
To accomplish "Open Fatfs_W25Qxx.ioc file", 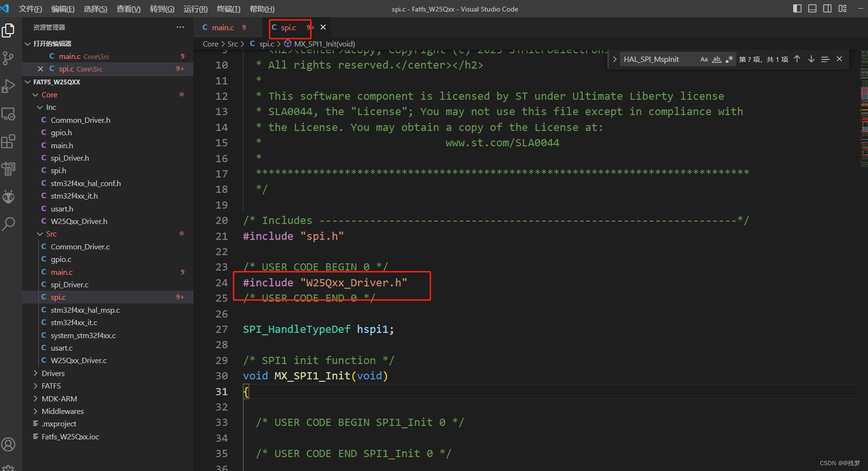I will [108, 436].
